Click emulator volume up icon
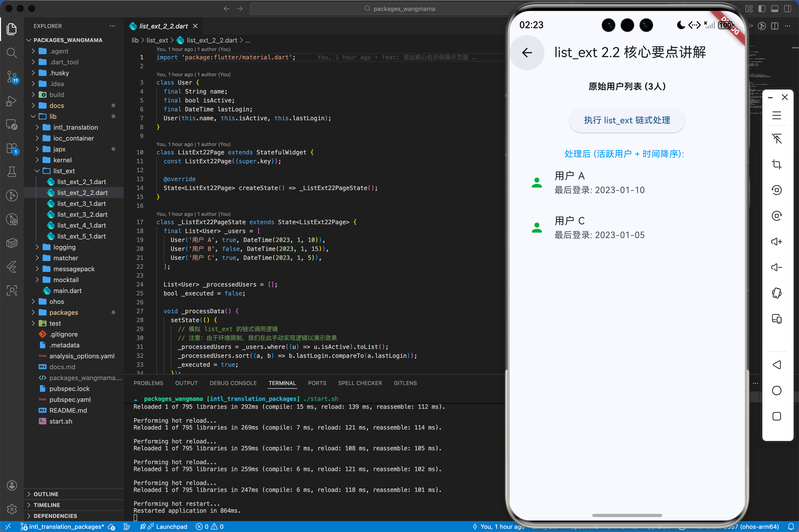 [776, 242]
